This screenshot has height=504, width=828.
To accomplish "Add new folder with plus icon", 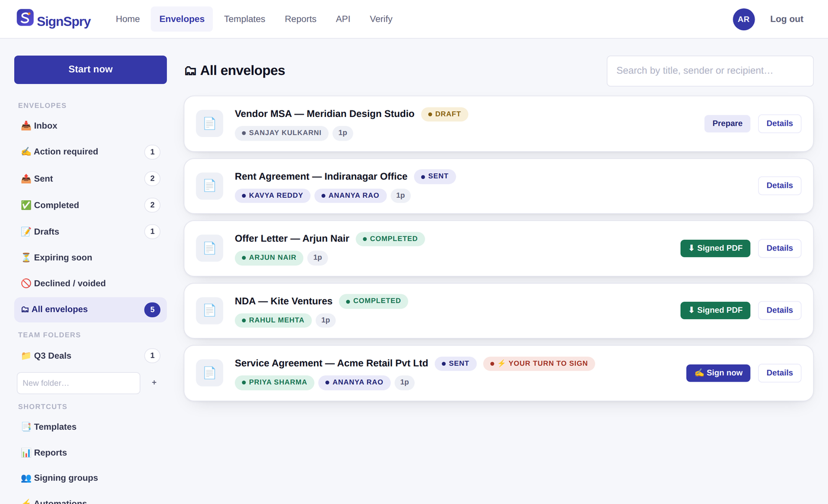I will [154, 383].
